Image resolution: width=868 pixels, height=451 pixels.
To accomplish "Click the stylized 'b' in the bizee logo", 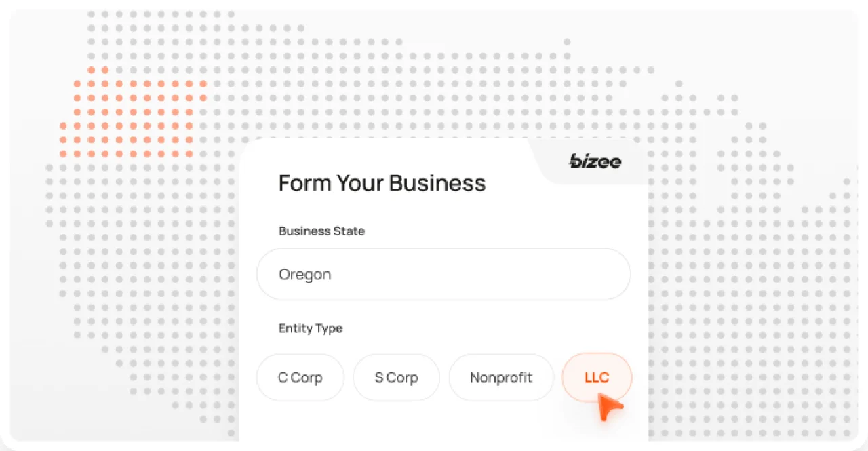I will 575,161.
